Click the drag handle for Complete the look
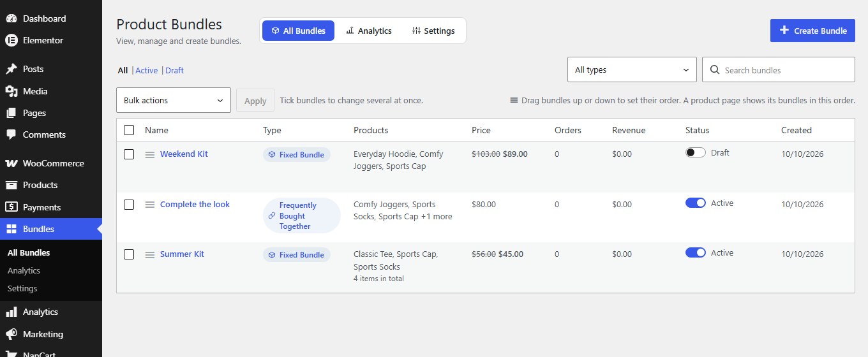Image resolution: width=868 pixels, height=357 pixels. pyautogui.click(x=150, y=205)
